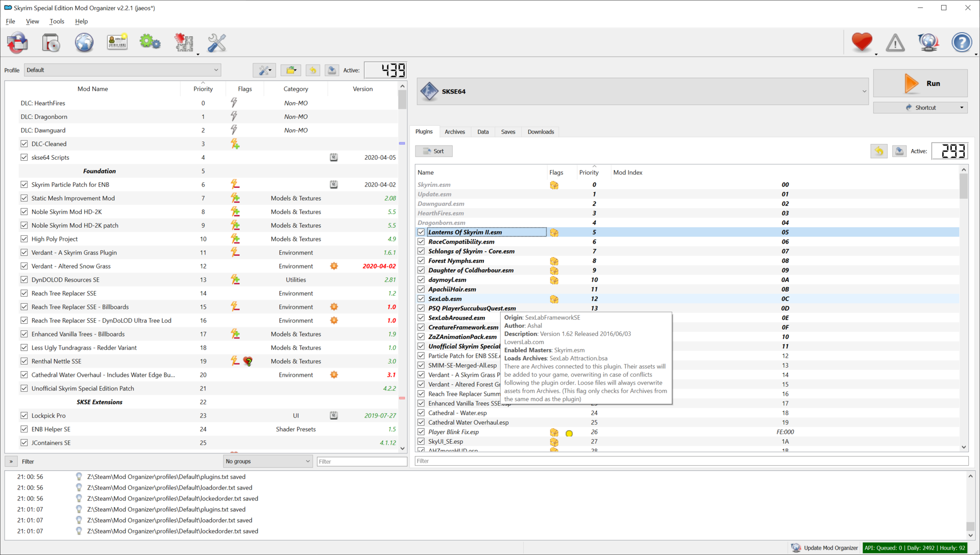Click the Sort plugins button
The image size is (980, 555).
pos(434,151)
